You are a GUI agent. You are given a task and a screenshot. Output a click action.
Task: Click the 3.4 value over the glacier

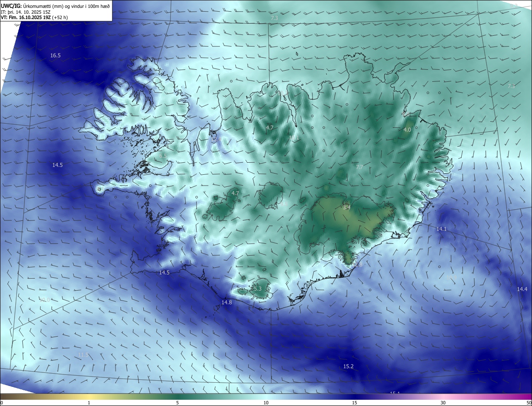[347, 208]
